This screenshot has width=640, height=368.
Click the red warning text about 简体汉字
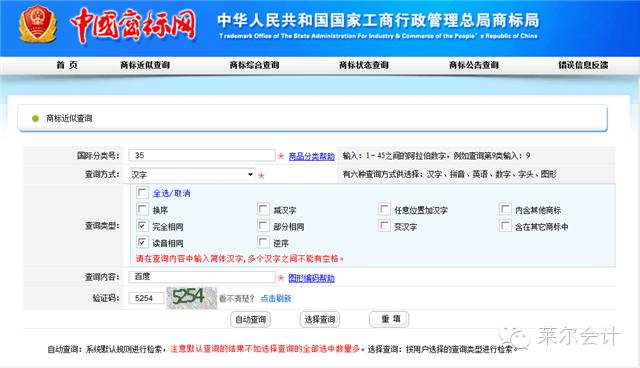coord(240,259)
